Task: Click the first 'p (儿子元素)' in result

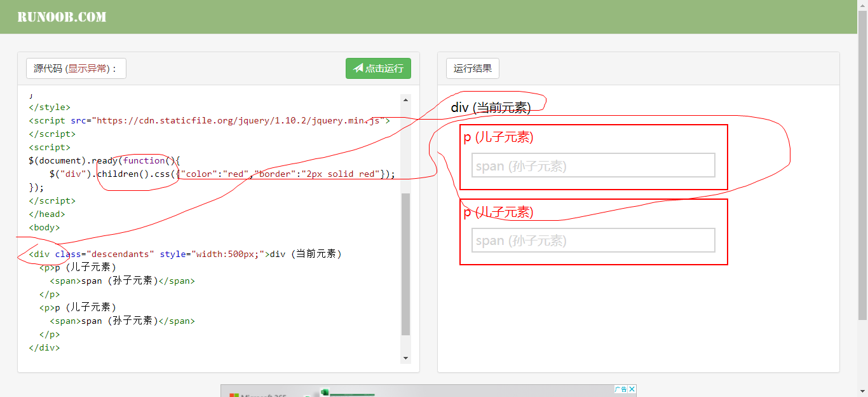Action: tap(498, 137)
